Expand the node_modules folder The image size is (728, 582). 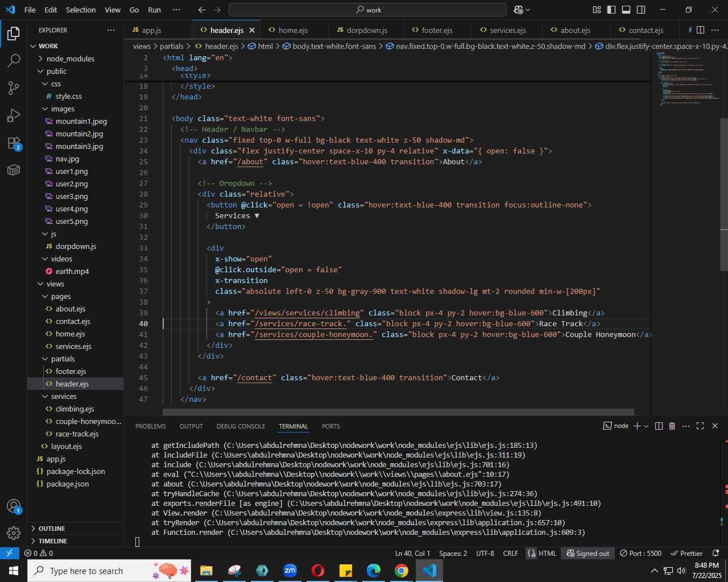coord(71,59)
